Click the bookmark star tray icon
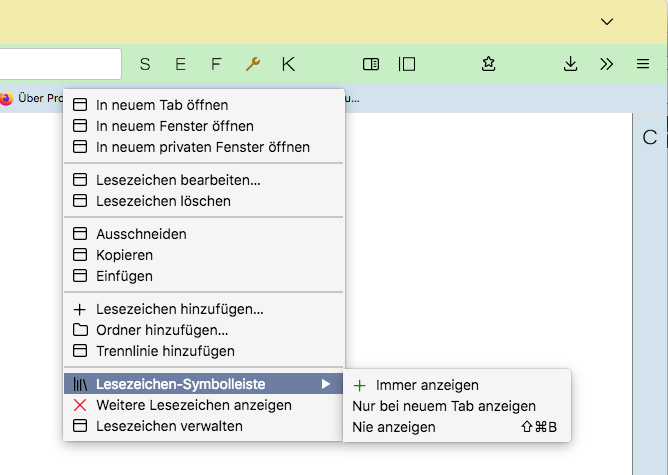Screen dimensions: 668x475 [x=488, y=64]
